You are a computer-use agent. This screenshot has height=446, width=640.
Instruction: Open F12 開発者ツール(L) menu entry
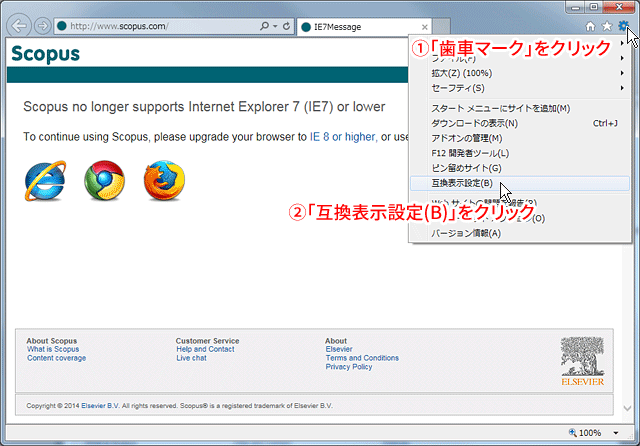(x=520, y=153)
